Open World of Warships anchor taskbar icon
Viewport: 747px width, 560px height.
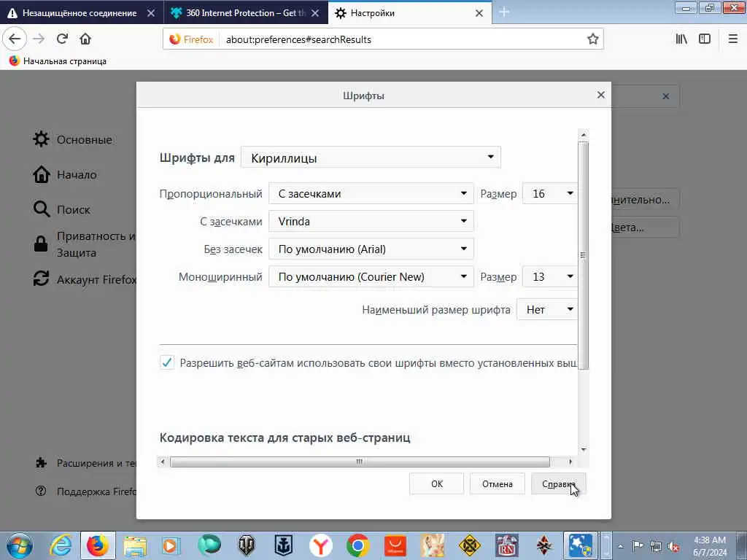(x=283, y=545)
